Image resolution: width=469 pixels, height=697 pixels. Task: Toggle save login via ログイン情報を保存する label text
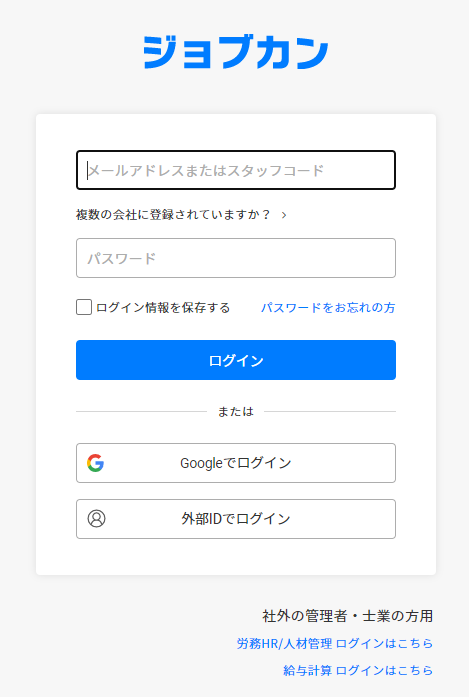(163, 308)
